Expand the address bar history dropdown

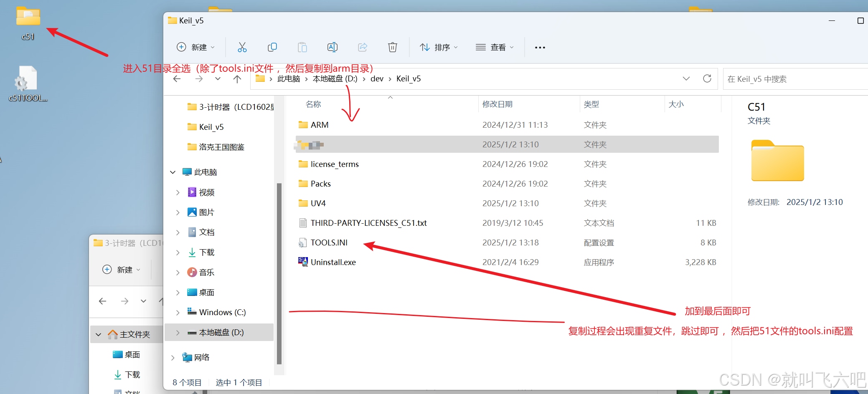pos(686,78)
